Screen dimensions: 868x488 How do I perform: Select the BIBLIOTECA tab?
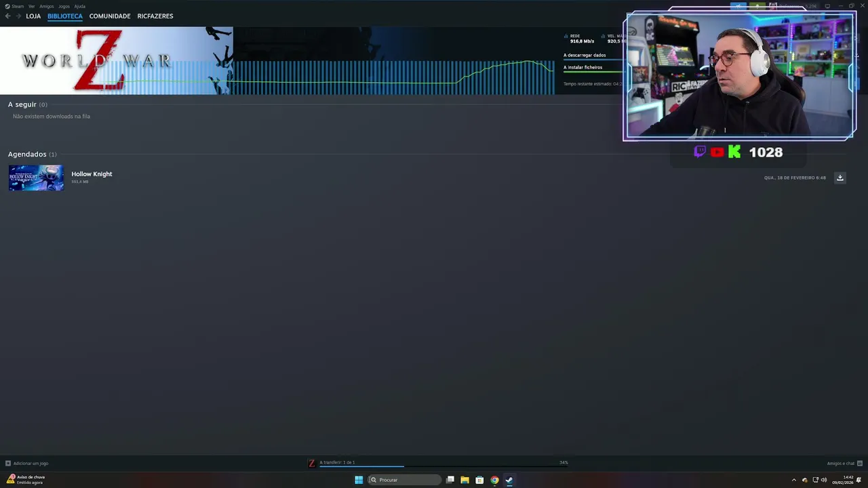pos(65,16)
